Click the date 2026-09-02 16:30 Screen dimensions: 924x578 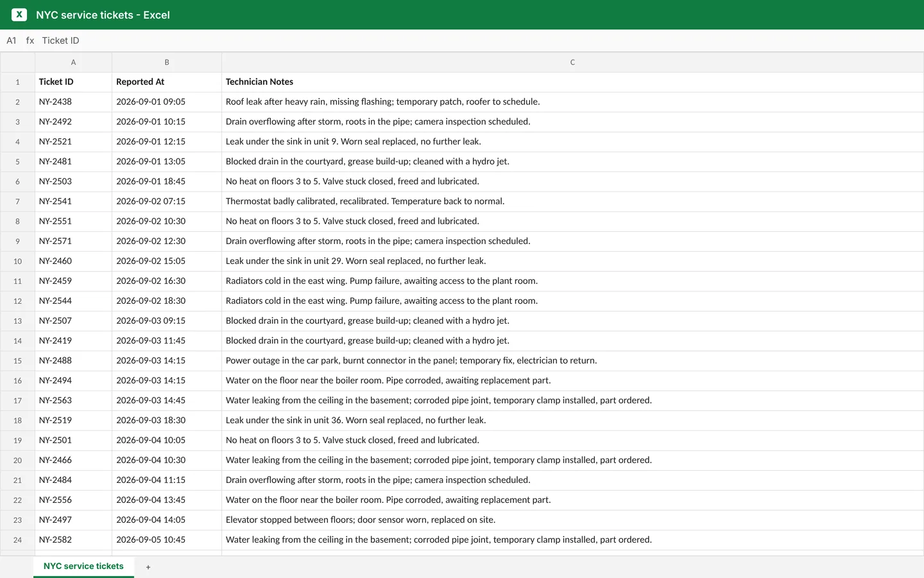click(x=167, y=281)
